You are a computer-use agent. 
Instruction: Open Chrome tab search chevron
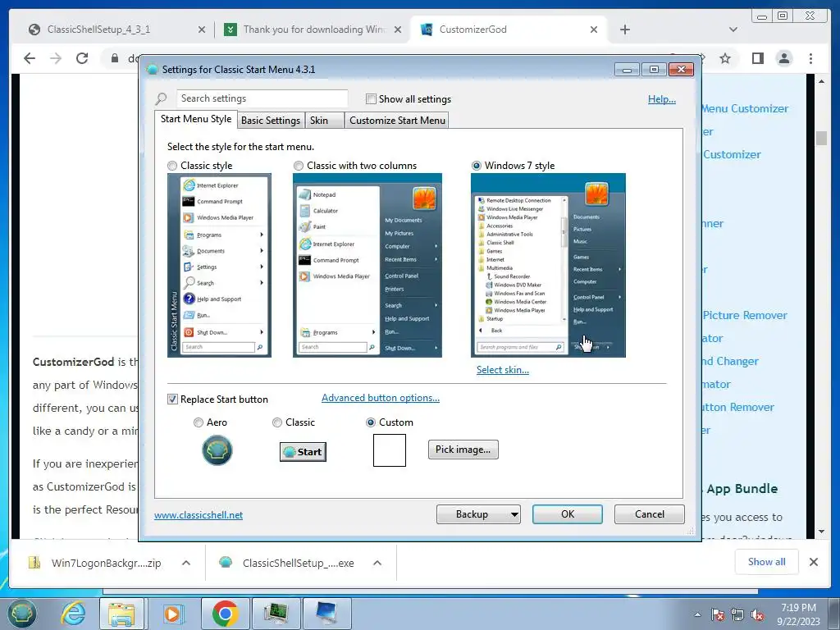click(733, 30)
